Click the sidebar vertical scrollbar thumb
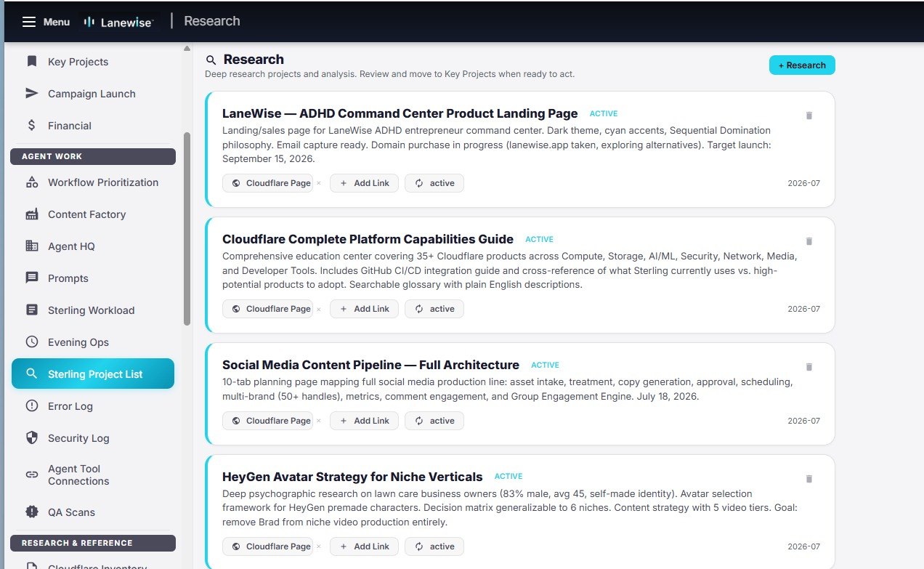The image size is (924, 569). (187, 228)
